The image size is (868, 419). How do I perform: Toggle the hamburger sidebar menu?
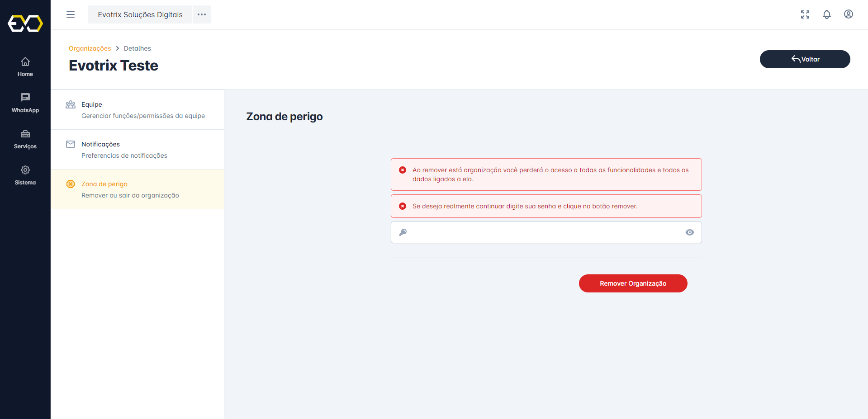point(71,14)
